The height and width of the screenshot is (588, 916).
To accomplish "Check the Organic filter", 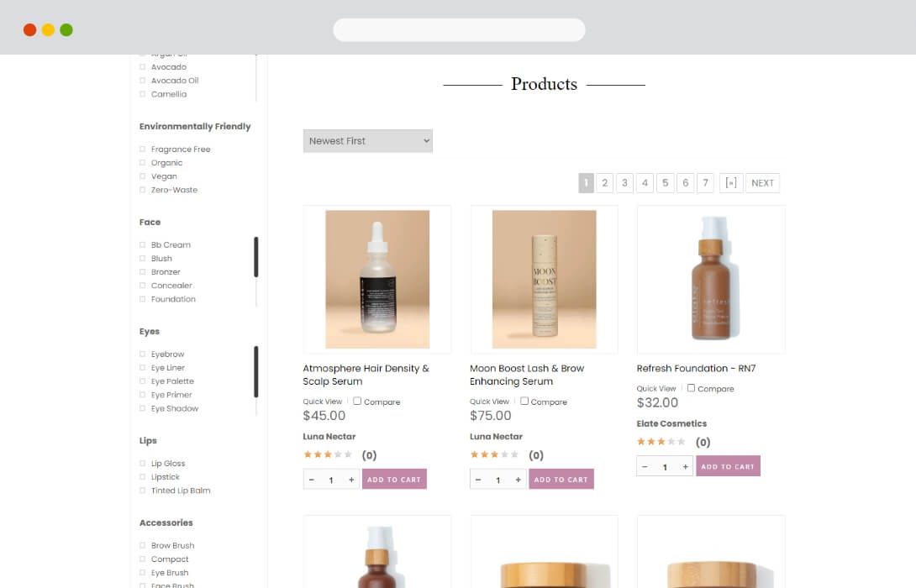I will pyautogui.click(x=143, y=163).
